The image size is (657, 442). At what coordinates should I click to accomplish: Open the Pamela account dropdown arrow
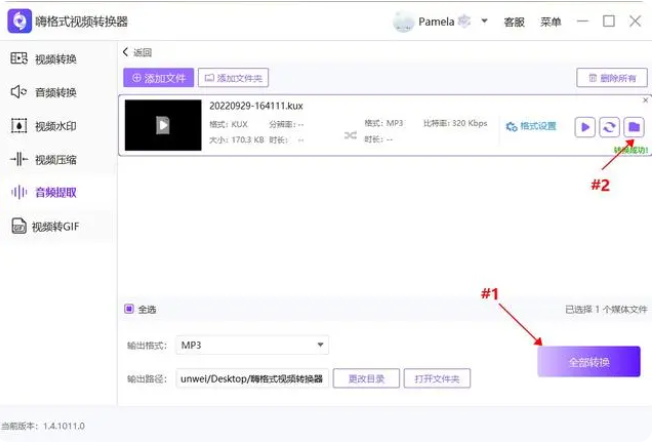[484, 21]
